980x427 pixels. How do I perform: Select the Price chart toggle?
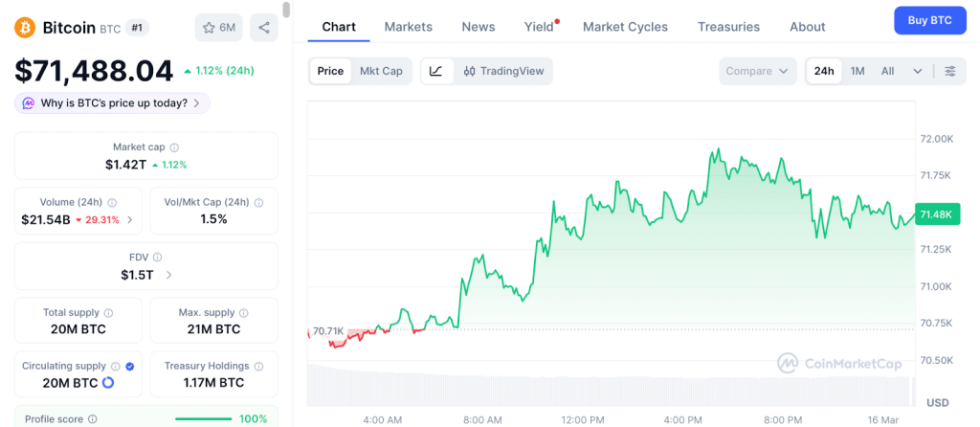tap(330, 71)
